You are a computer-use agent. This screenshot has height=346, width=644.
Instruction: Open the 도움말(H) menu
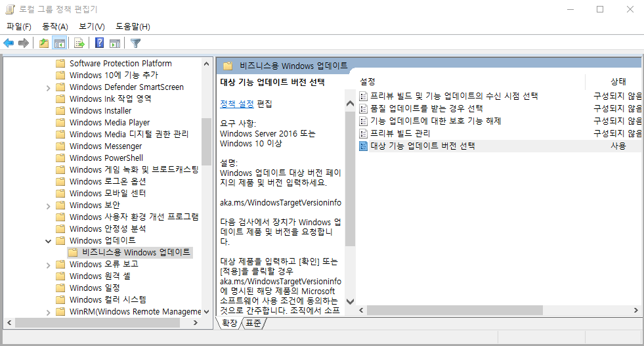point(133,27)
